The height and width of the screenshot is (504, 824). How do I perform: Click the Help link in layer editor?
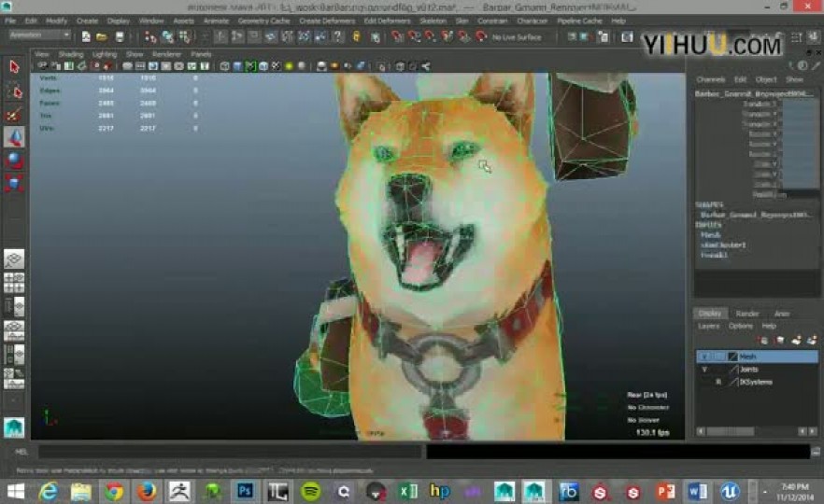[769, 326]
